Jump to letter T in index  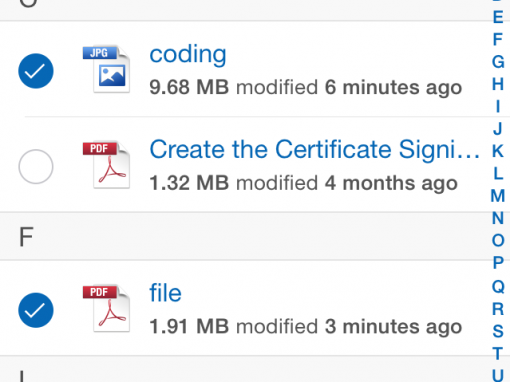pos(498,353)
